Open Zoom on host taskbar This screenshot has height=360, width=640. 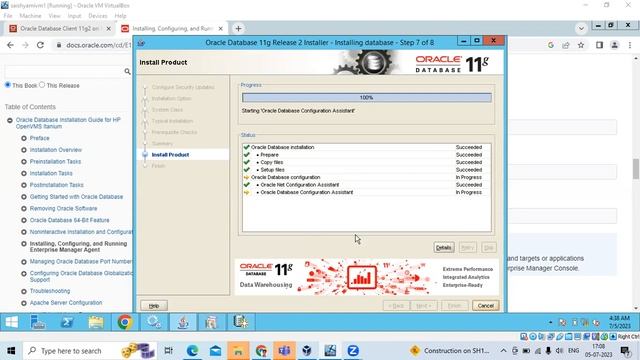tap(353, 351)
